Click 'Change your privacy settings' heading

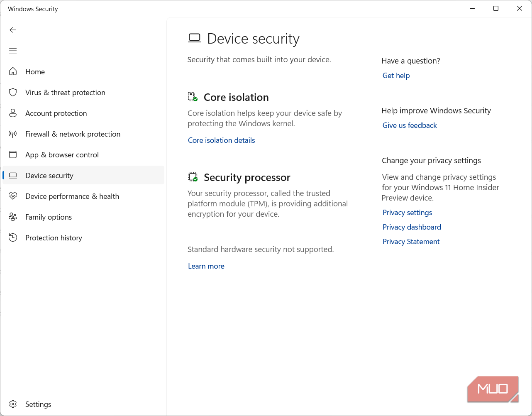point(431,161)
